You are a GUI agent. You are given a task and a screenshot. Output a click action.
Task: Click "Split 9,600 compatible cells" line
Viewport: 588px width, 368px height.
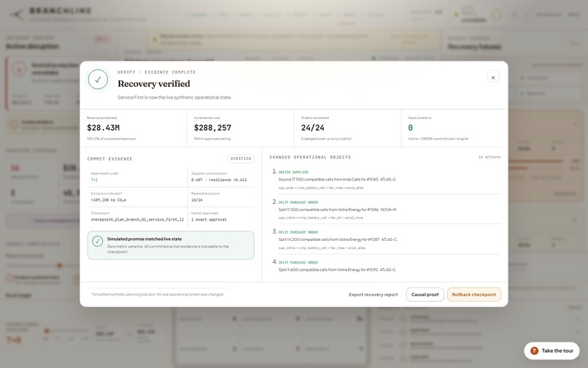[338, 269]
